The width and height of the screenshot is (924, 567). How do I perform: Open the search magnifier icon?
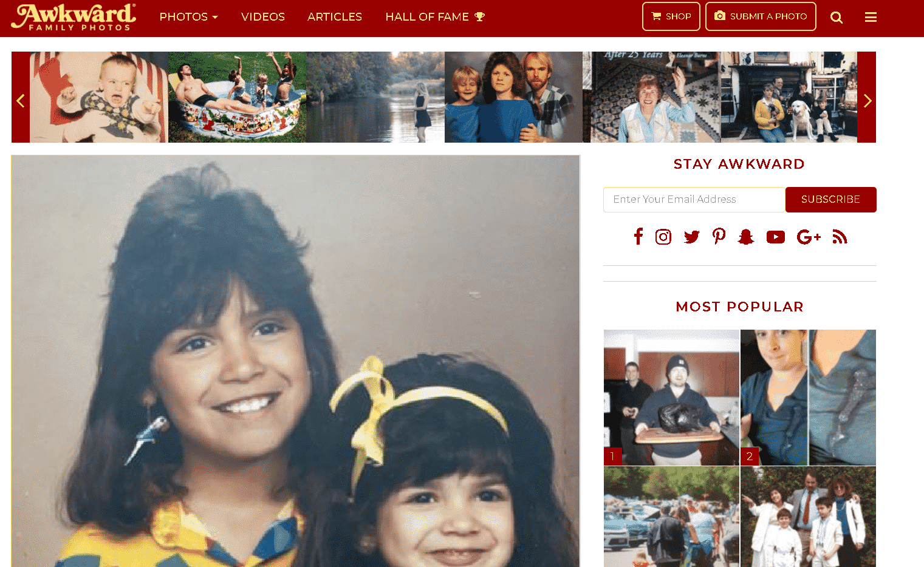(x=837, y=18)
